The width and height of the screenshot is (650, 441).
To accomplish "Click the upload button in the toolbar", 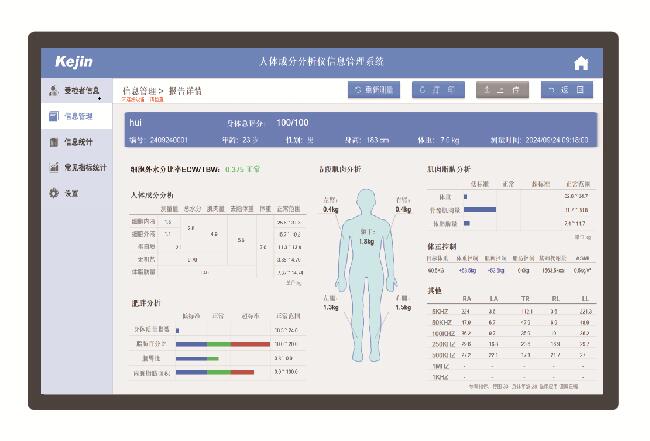I will (502, 90).
